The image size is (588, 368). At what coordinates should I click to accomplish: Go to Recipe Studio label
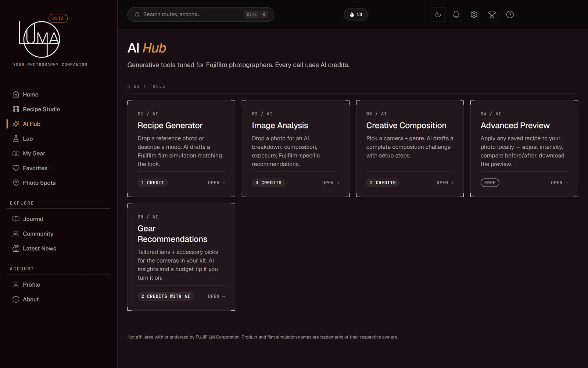coord(41,109)
